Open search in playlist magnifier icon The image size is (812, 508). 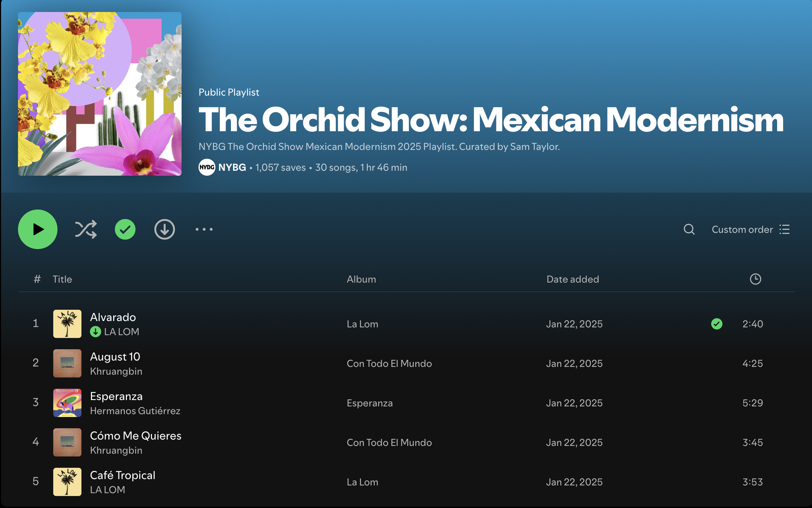[x=689, y=229]
